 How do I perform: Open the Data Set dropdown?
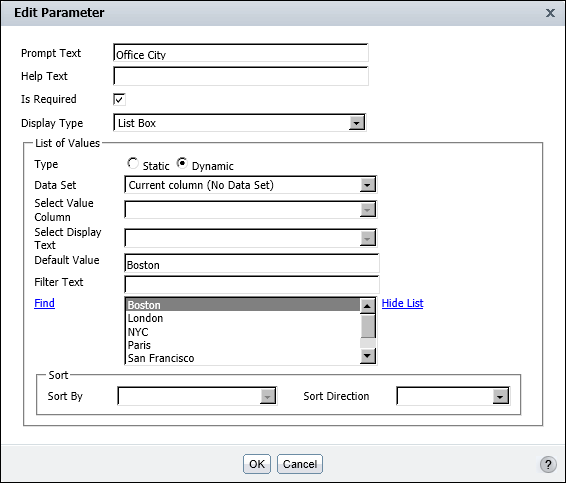(251, 185)
